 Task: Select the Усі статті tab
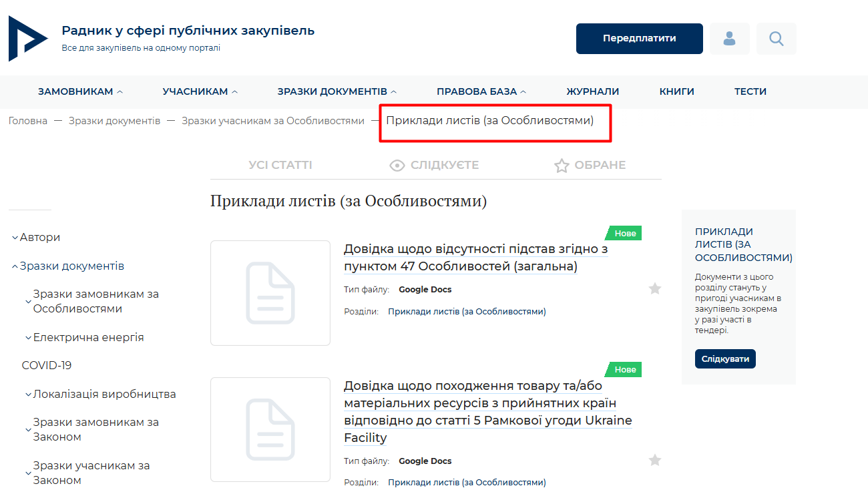coord(280,165)
